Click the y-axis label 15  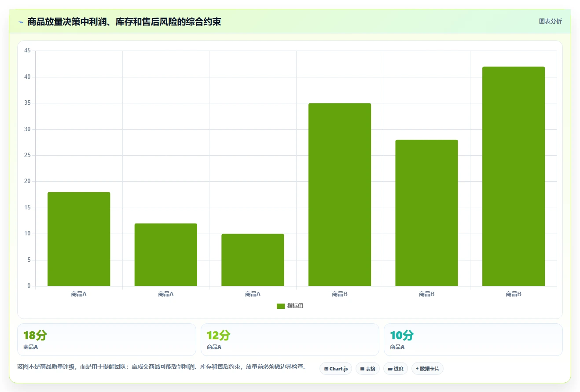[27, 208]
